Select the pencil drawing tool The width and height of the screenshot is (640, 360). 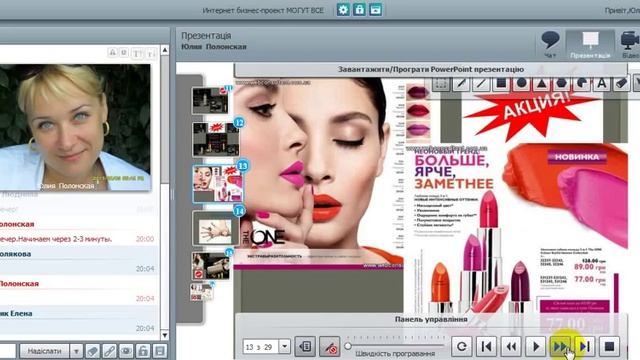[461, 84]
